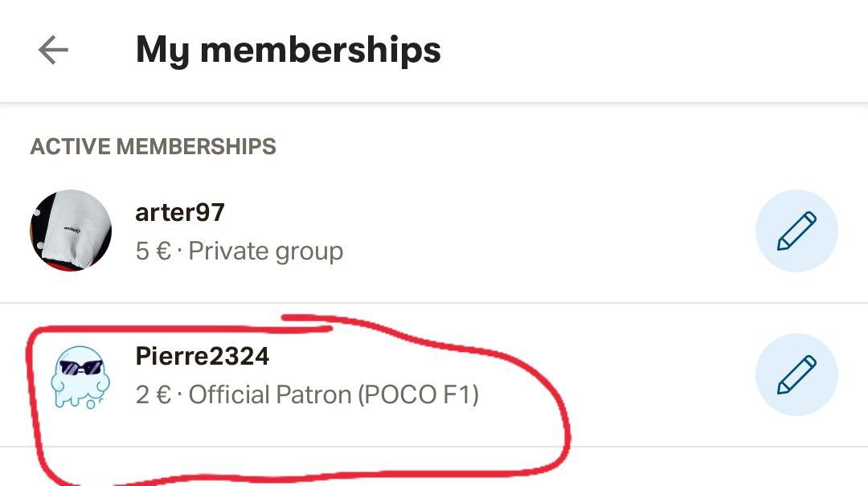Click the light blue circle behind arter97's pencil

coord(796,231)
